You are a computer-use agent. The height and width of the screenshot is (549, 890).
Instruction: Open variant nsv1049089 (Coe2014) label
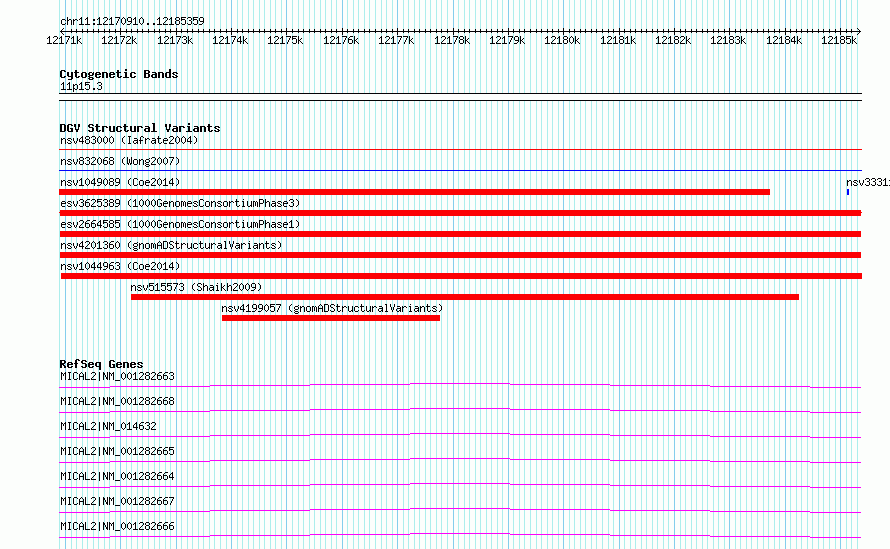(120, 182)
